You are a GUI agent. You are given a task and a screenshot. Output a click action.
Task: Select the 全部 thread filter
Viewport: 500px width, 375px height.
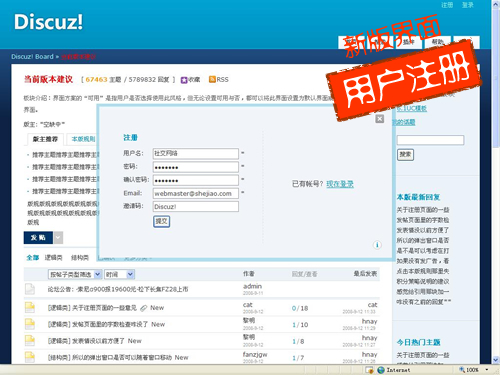pyautogui.click(x=33, y=257)
